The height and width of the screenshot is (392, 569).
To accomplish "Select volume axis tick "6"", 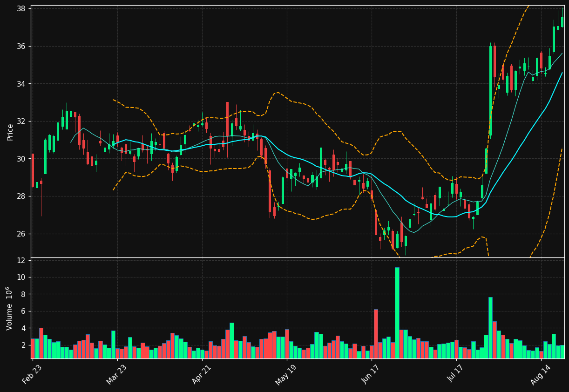I will point(23,311).
